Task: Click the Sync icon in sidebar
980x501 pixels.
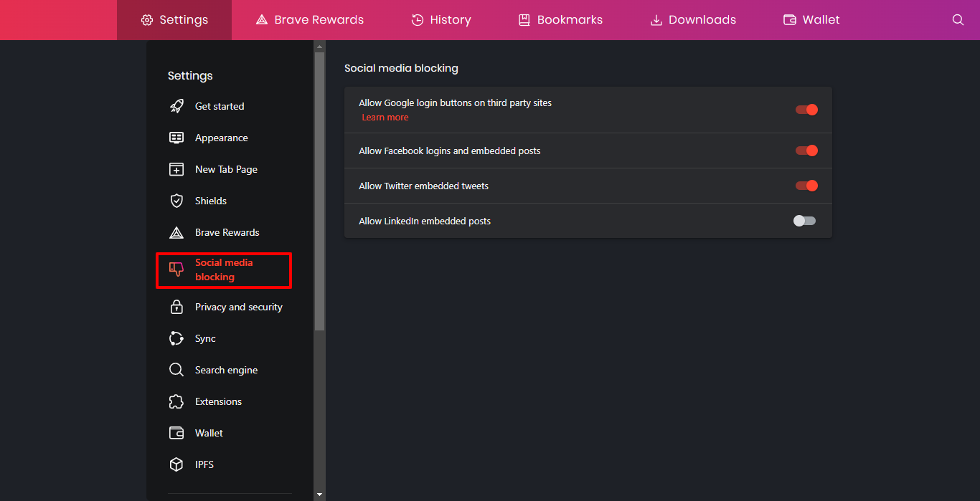Action: [176, 338]
